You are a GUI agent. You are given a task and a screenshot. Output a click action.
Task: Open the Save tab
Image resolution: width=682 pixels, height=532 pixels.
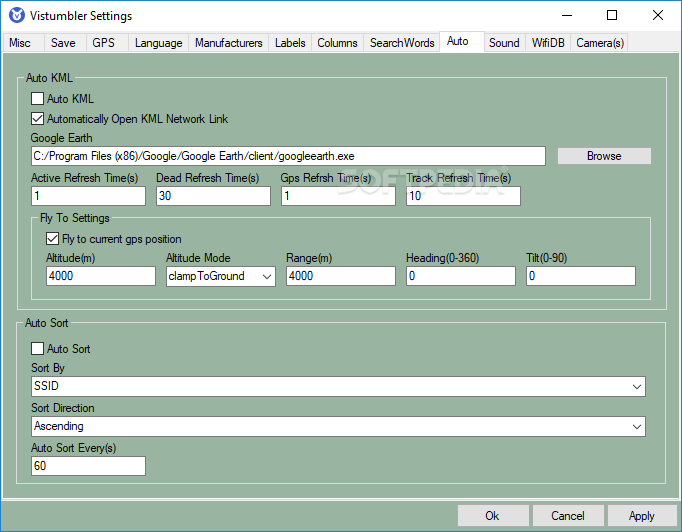tap(64, 43)
